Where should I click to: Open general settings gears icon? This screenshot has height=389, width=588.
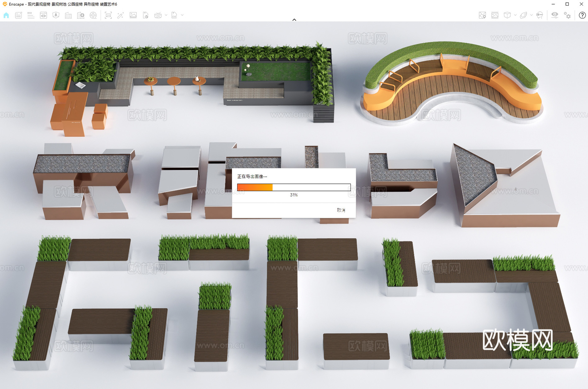click(567, 15)
